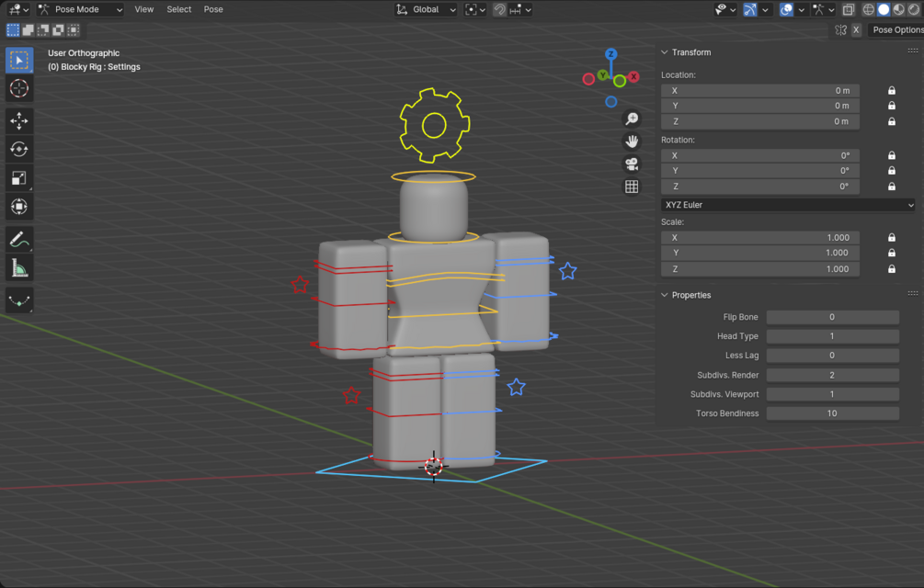Switch to wireframe viewport shading

(869, 9)
